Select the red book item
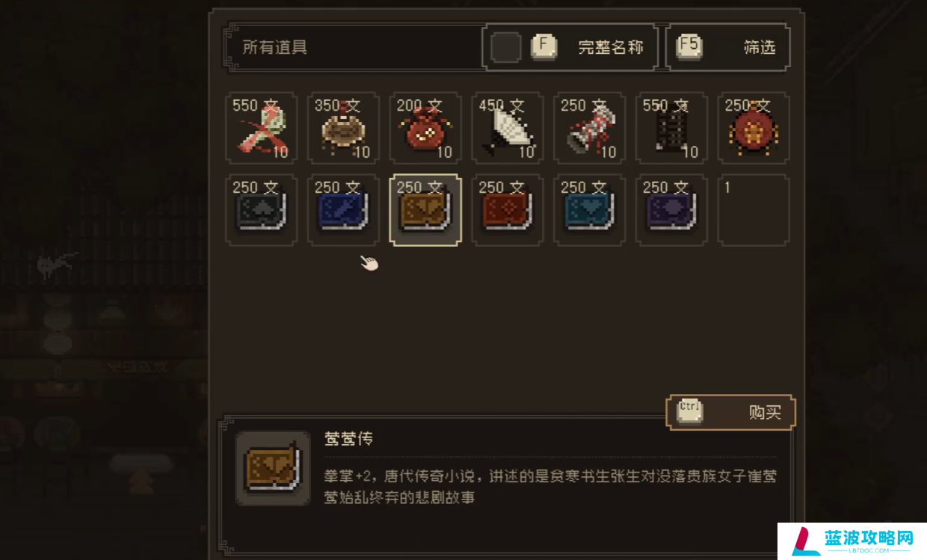This screenshot has height=560, width=927. (x=508, y=210)
